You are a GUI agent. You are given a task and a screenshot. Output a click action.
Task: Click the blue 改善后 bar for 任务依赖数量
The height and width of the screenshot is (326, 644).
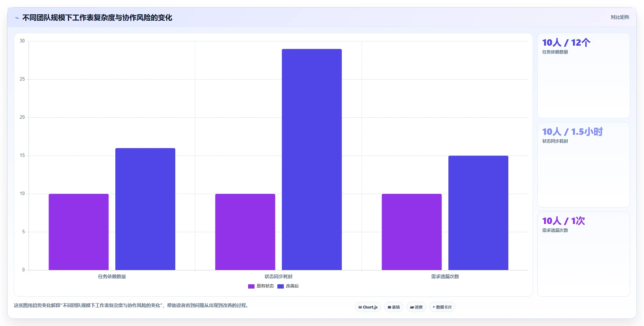[145, 209]
